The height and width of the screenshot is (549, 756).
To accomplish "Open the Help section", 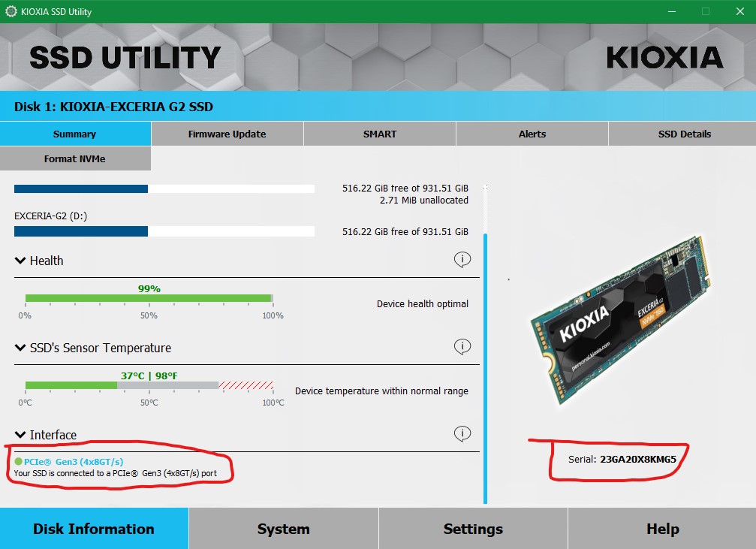I will click(662, 529).
